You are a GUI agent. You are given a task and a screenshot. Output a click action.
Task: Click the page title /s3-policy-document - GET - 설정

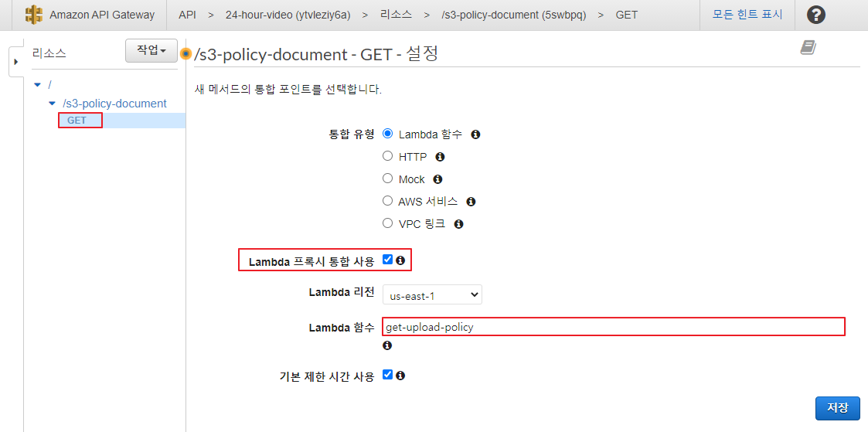click(317, 54)
